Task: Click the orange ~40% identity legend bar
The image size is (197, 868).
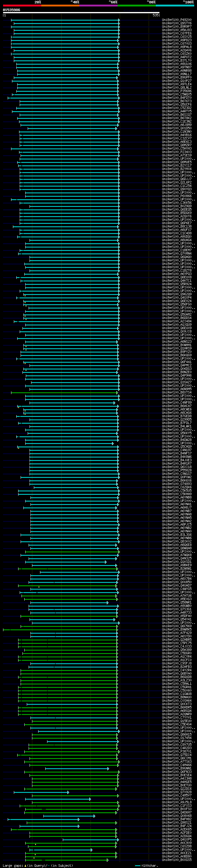Action: (60, 6)
